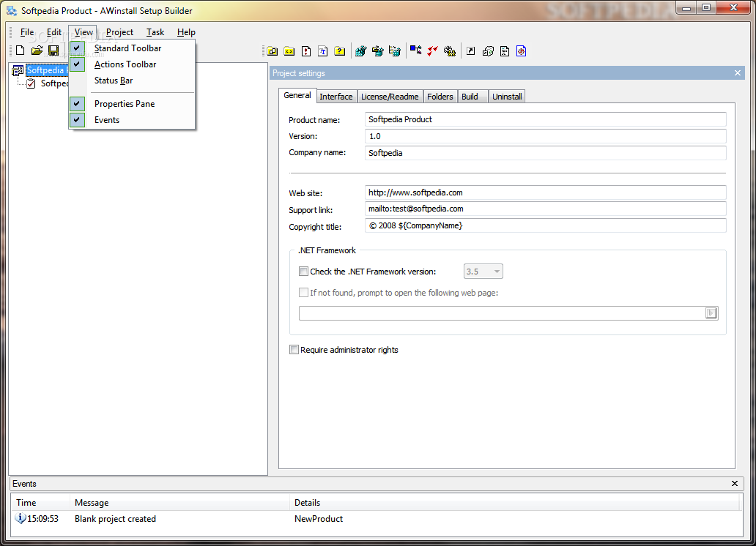The image size is (756, 546).
Task: Toggle Actions Toolbar in View menu
Action: click(132, 64)
